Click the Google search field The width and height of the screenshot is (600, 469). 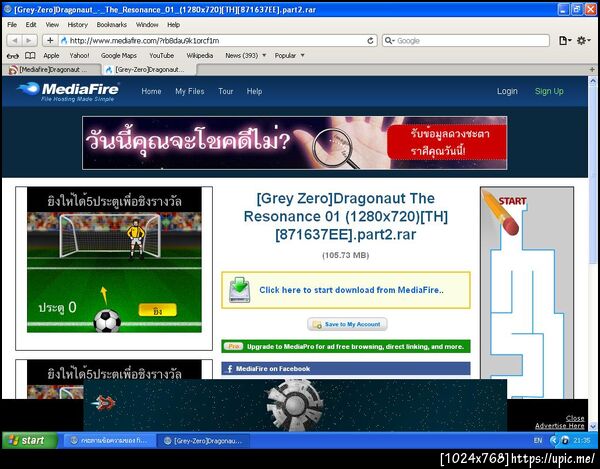click(x=466, y=41)
